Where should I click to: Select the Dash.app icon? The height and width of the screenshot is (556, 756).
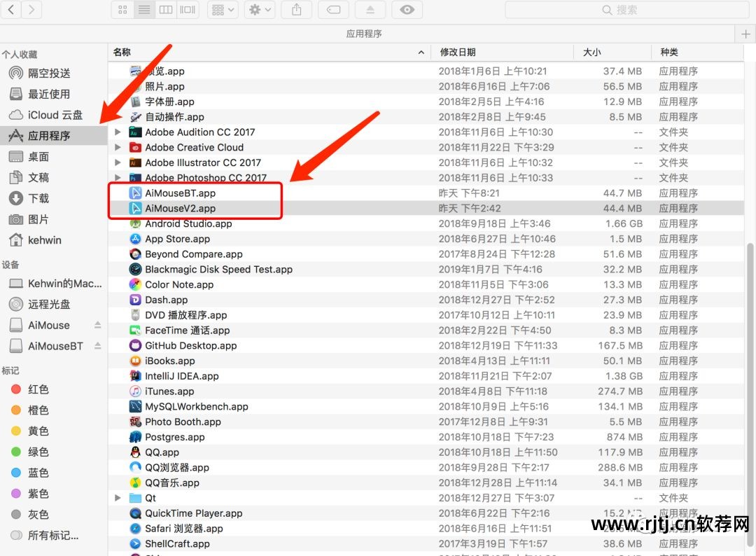coord(136,300)
